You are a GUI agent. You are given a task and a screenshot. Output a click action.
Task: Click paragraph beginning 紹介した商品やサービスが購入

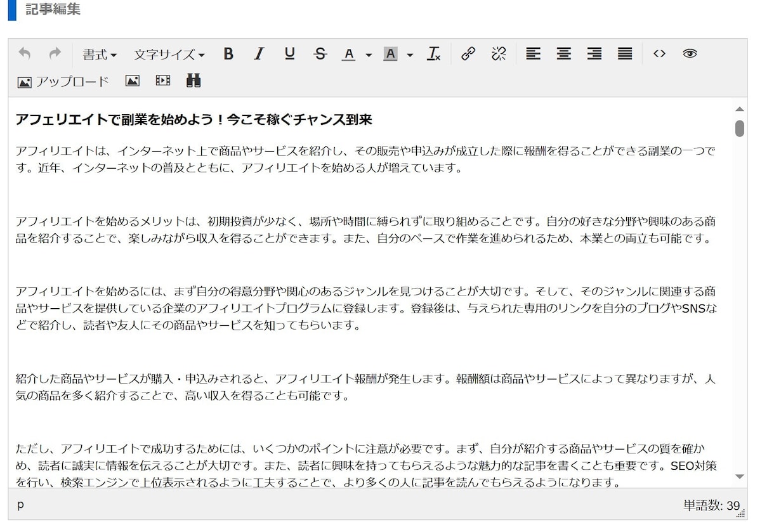tap(365, 387)
